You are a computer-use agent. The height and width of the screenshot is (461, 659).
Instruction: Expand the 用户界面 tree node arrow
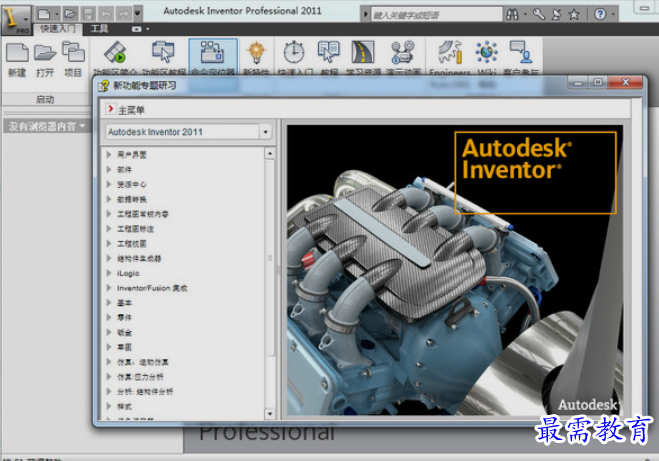click(109, 154)
